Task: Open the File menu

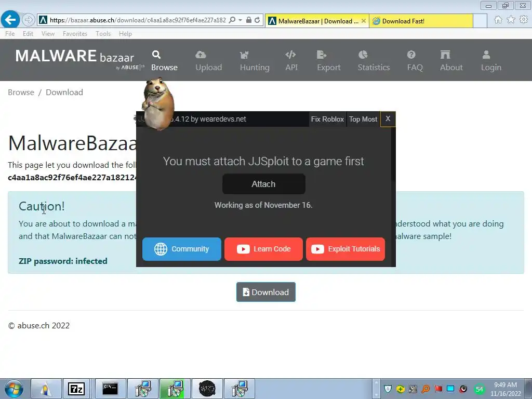Action: (10, 34)
